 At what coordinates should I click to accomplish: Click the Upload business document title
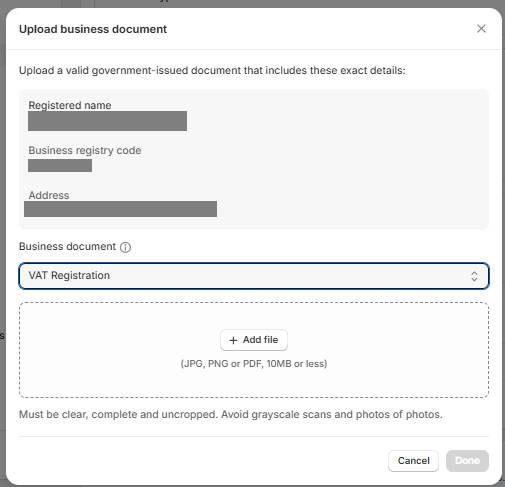coord(93,29)
